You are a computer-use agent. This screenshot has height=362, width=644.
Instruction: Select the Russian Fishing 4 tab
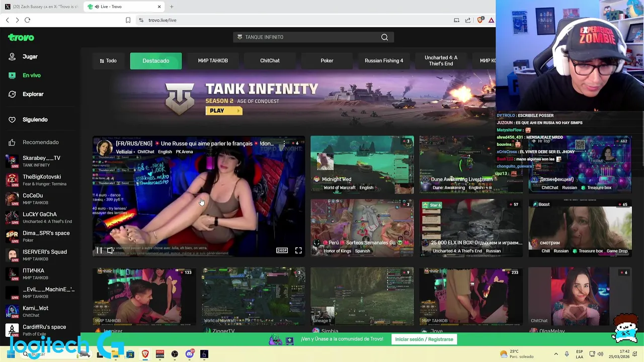(384, 61)
